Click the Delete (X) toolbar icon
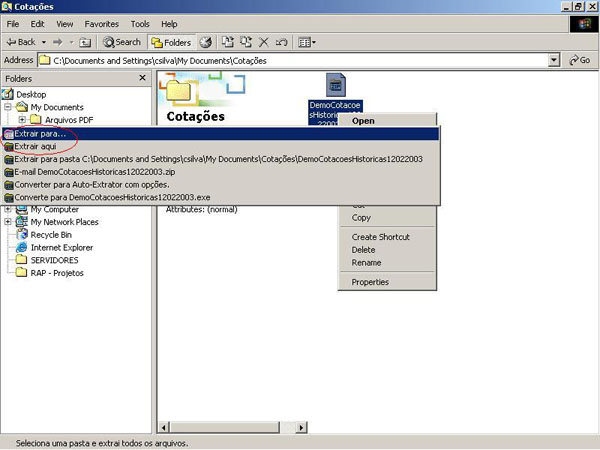This screenshot has width=600, height=450. coord(264,42)
